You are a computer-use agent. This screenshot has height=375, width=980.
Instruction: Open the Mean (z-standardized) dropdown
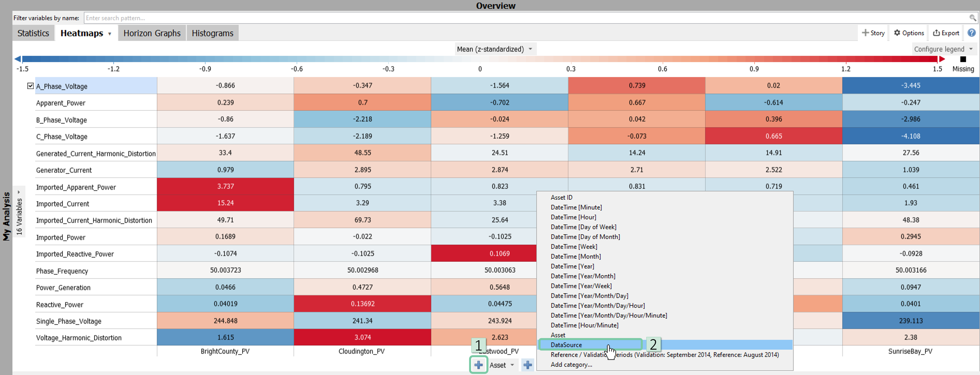pos(494,49)
